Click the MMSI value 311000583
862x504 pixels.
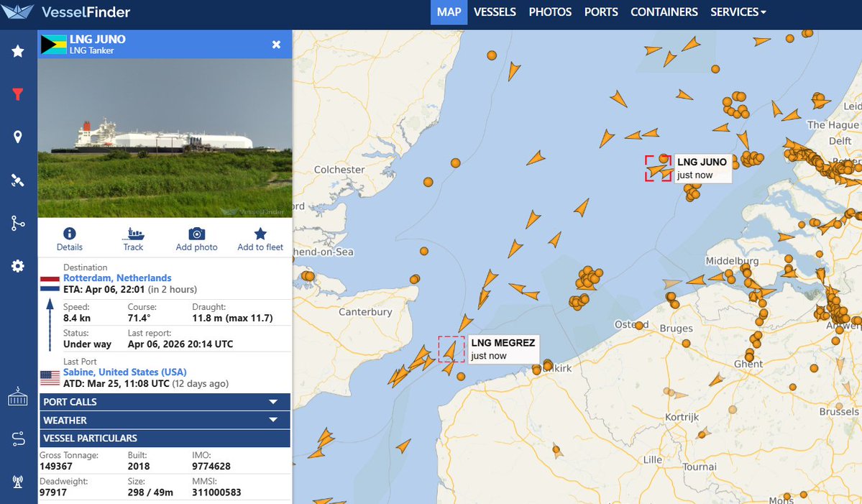[x=216, y=492]
